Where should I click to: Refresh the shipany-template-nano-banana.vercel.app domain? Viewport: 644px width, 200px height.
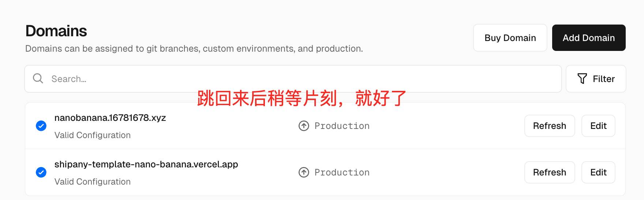click(549, 172)
